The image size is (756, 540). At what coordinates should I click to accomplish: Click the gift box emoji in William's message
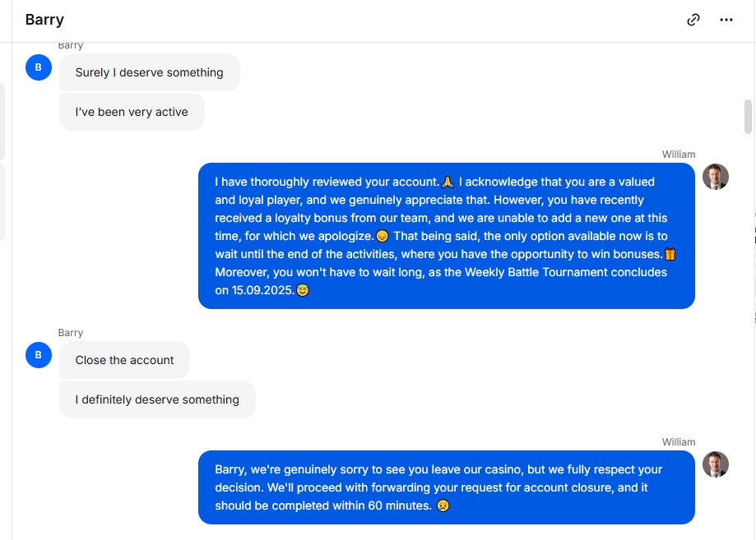[x=670, y=254]
